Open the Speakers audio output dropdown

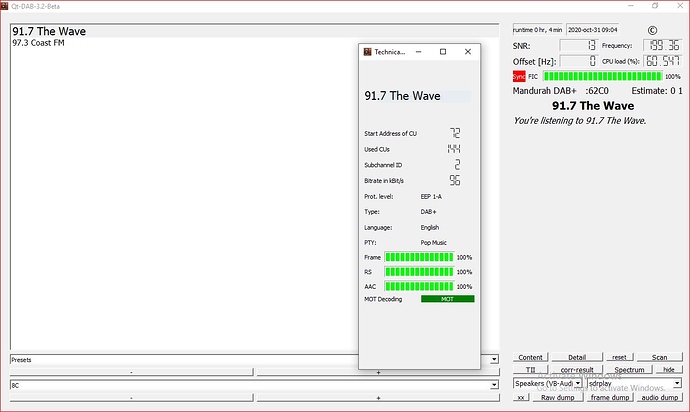548,383
